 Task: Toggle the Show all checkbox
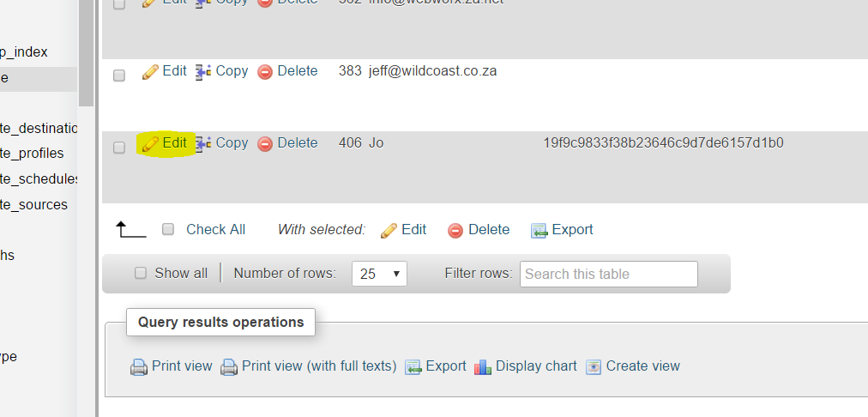[141, 273]
